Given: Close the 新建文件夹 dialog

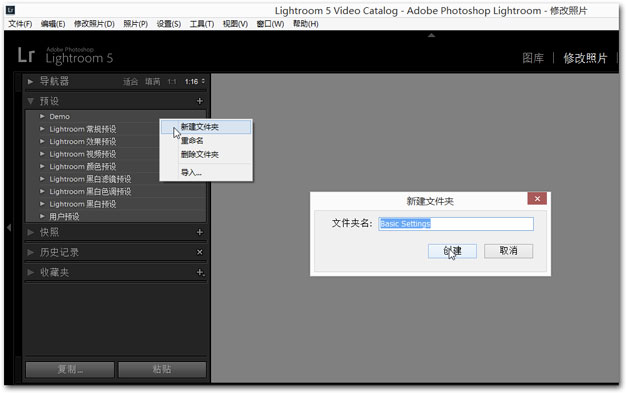Looking at the screenshot, I should 537,198.
